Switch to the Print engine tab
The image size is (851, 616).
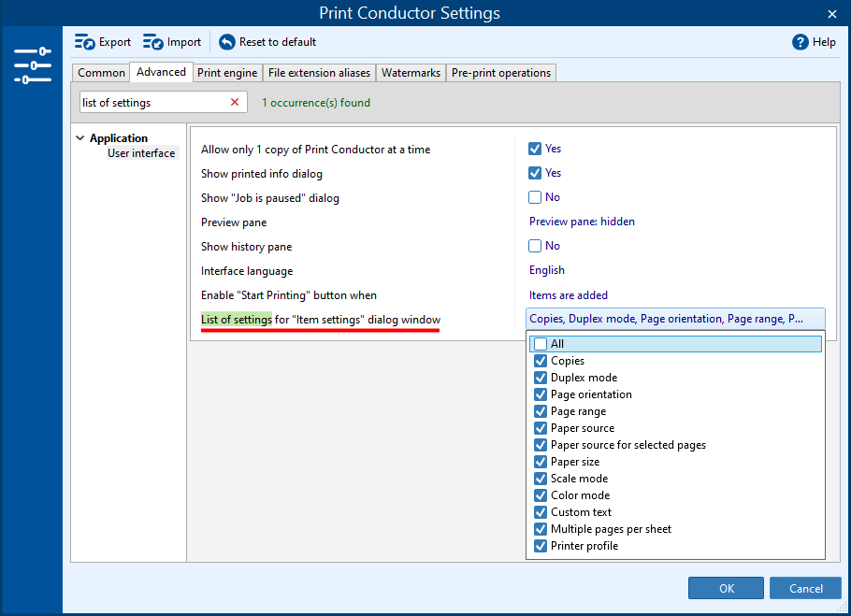click(x=227, y=73)
